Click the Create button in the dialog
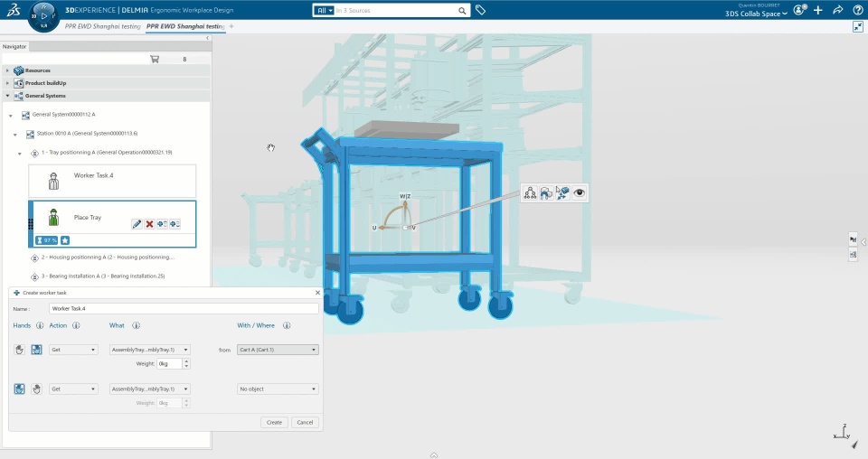The width and height of the screenshot is (868, 459). 274,422
